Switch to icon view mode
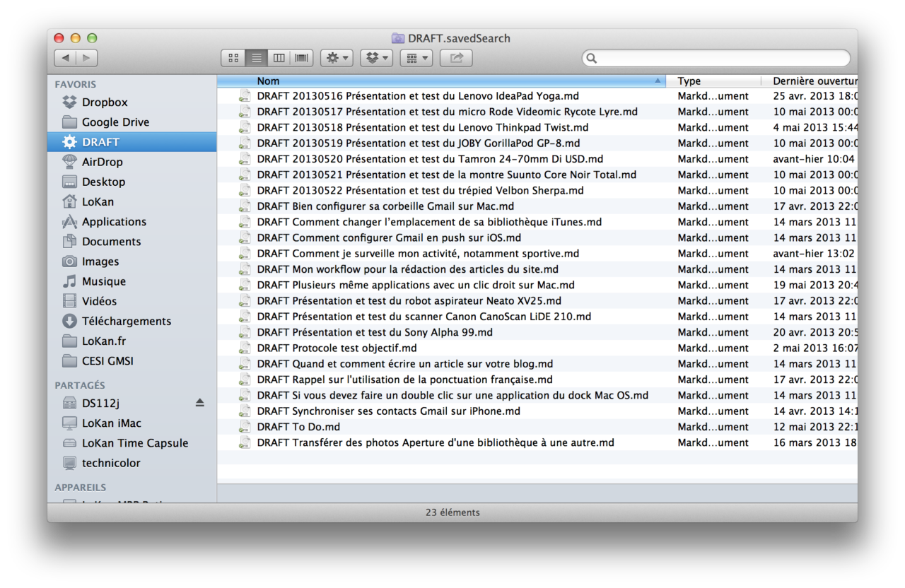905x588 pixels. click(233, 58)
